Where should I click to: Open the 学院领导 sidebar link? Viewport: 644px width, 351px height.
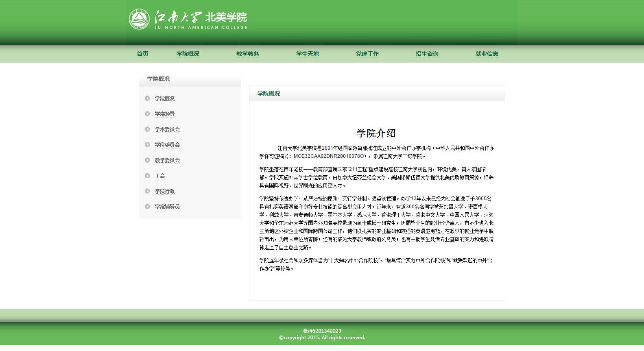tap(165, 114)
